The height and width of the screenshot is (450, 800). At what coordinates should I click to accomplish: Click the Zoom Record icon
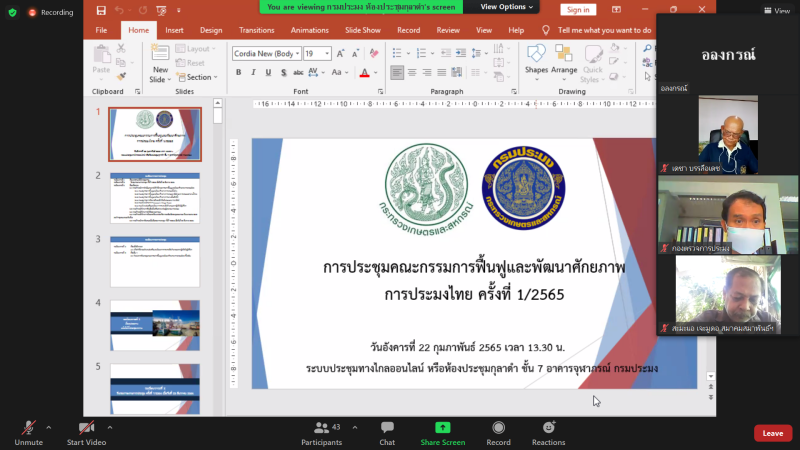[x=498, y=428]
